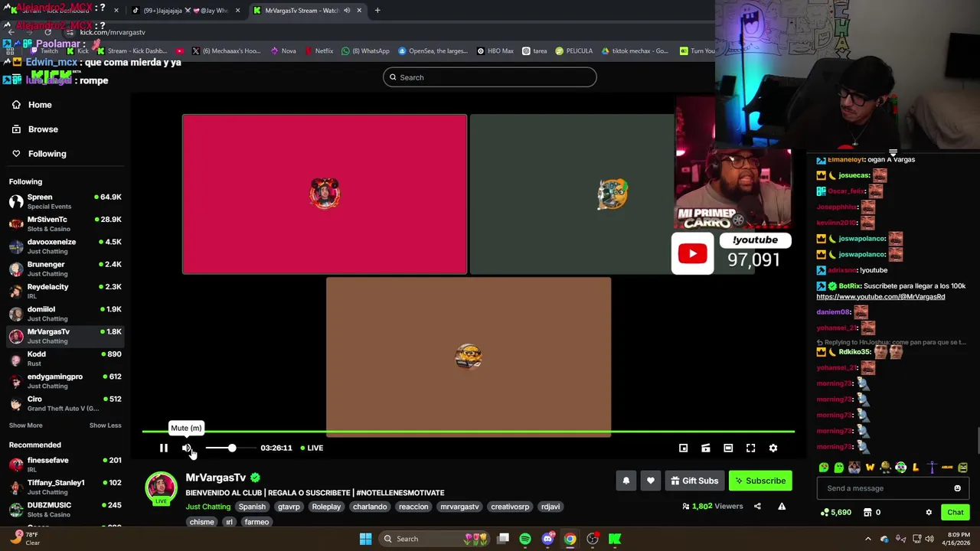Screen dimensions: 980x551
Task: Share the stream via share icon
Action: [x=757, y=506]
